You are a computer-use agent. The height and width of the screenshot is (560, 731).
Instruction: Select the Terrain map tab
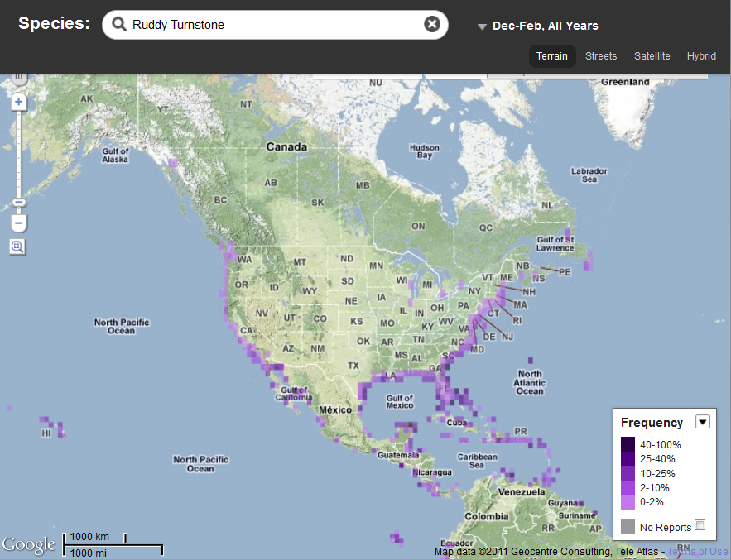pyautogui.click(x=551, y=56)
